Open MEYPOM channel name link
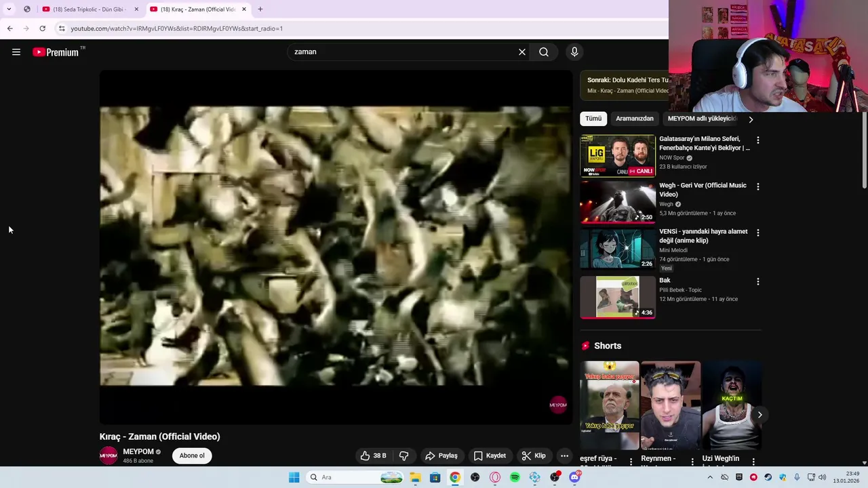The width and height of the screenshot is (868, 488). (138, 452)
